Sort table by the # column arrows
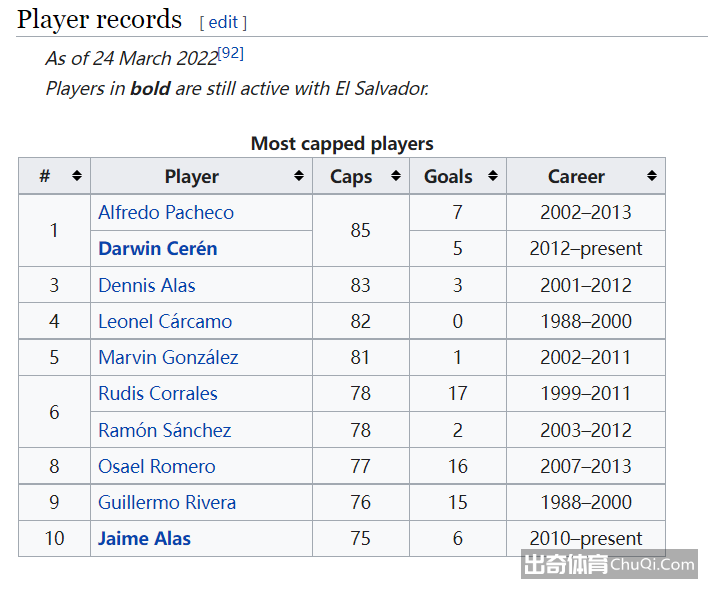 [77, 176]
